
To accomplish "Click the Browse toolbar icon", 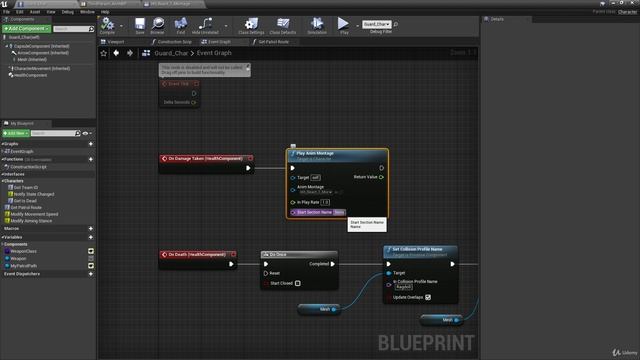I will pyautogui.click(x=158, y=24).
